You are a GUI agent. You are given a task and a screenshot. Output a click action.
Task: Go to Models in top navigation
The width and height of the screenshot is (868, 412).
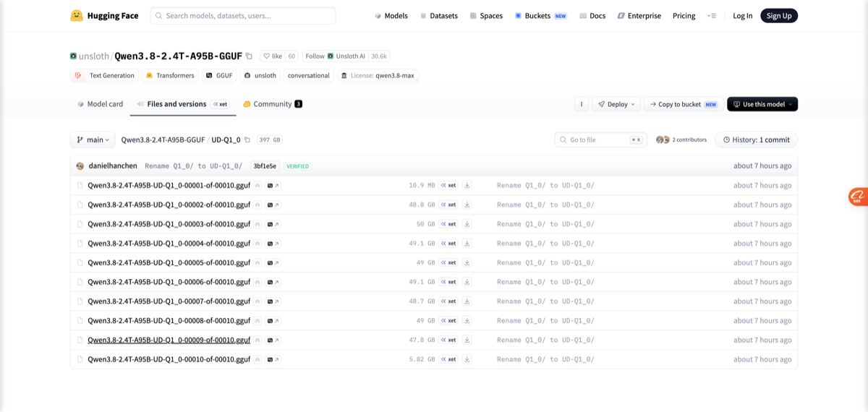pyautogui.click(x=391, y=16)
